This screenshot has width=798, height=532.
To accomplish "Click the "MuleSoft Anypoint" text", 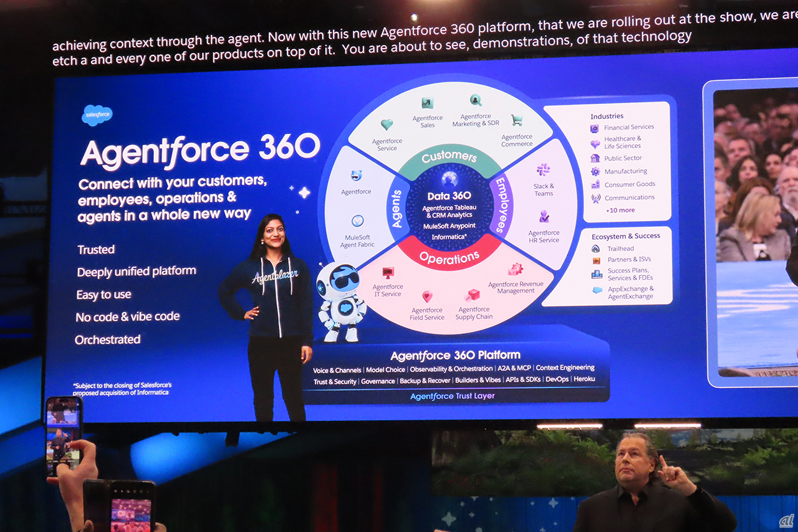I will [x=449, y=226].
